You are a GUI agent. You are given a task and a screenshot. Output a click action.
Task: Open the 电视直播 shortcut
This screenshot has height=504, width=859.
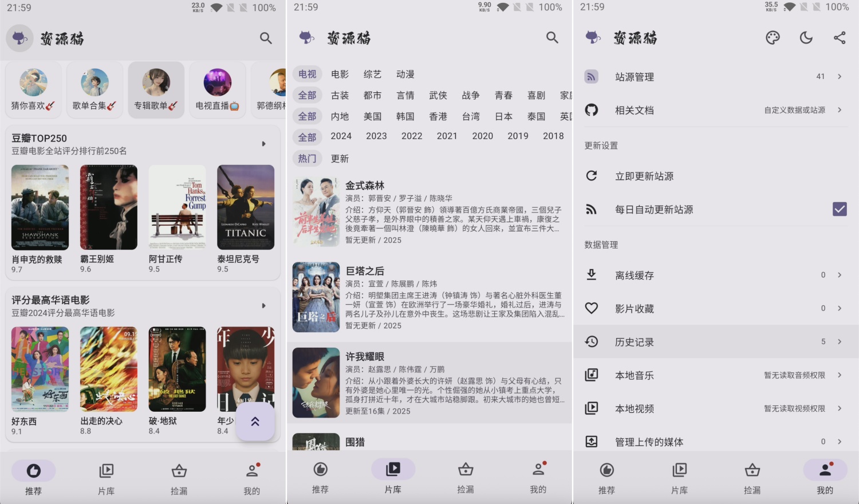click(x=217, y=89)
